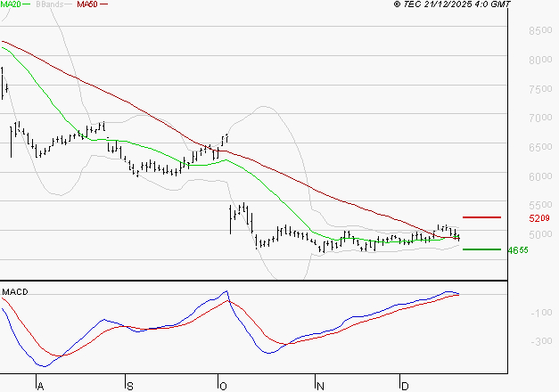Click the 5000 price axis label
559x392 pixels.
coord(540,234)
